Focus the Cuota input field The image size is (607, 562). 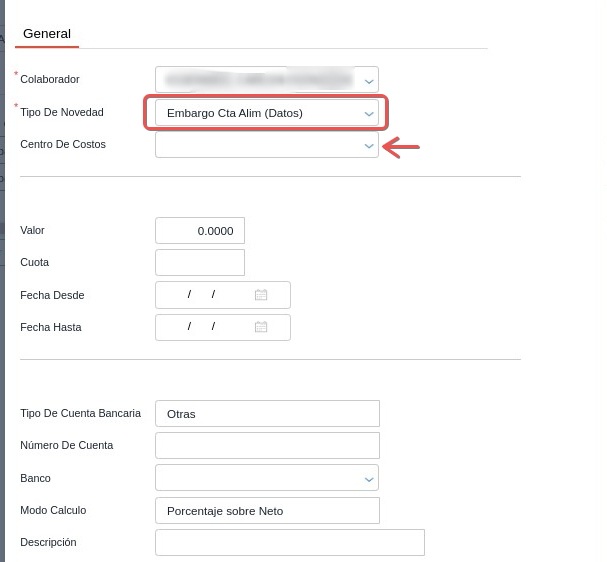click(200, 262)
